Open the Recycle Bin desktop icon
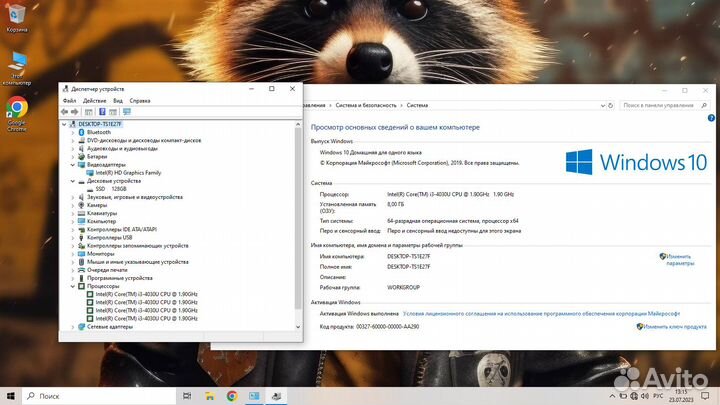 [x=17, y=17]
